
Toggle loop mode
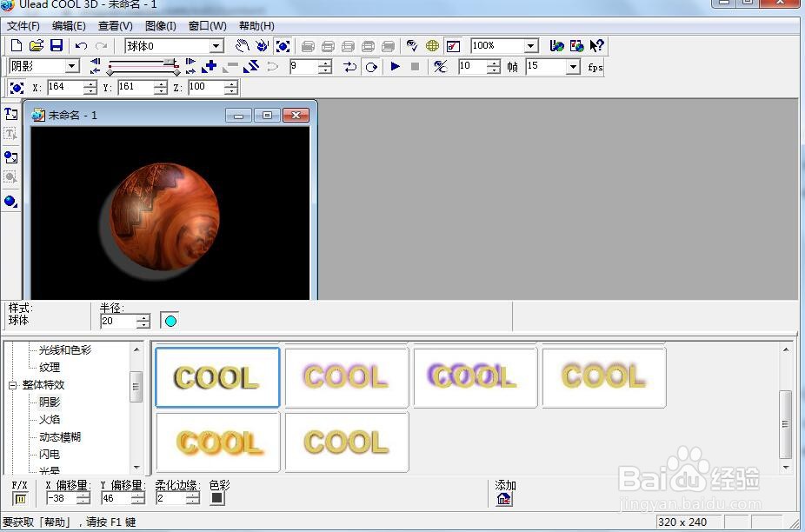click(x=370, y=67)
